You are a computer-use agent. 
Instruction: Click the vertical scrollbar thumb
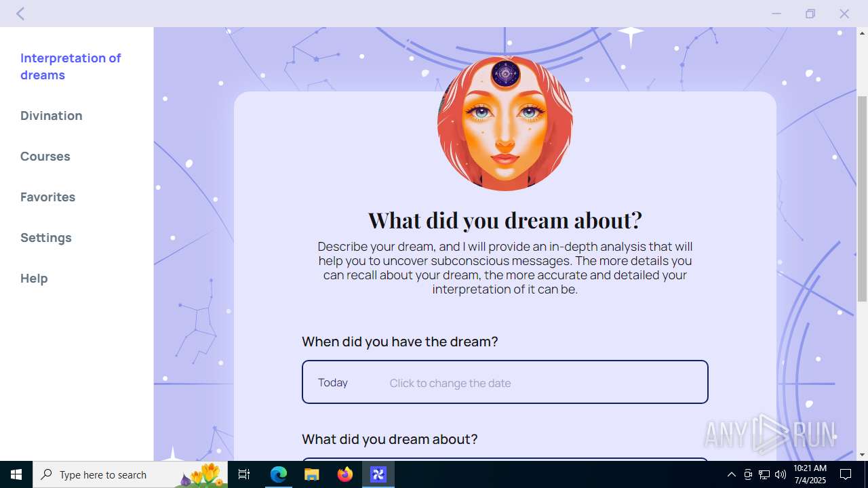(862, 198)
